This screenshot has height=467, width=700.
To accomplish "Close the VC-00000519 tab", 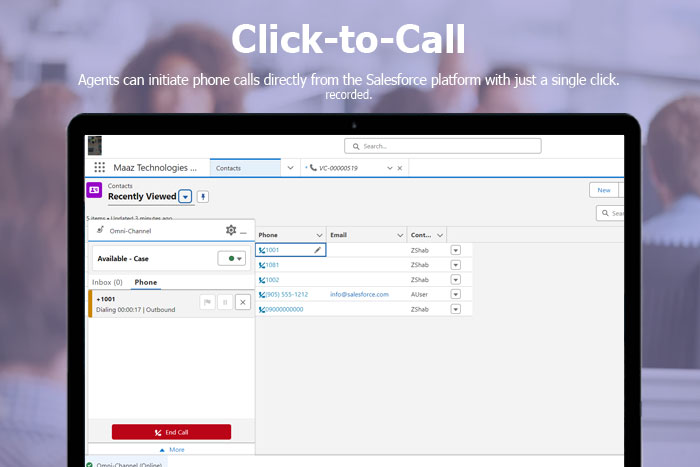I will pyautogui.click(x=400, y=168).
